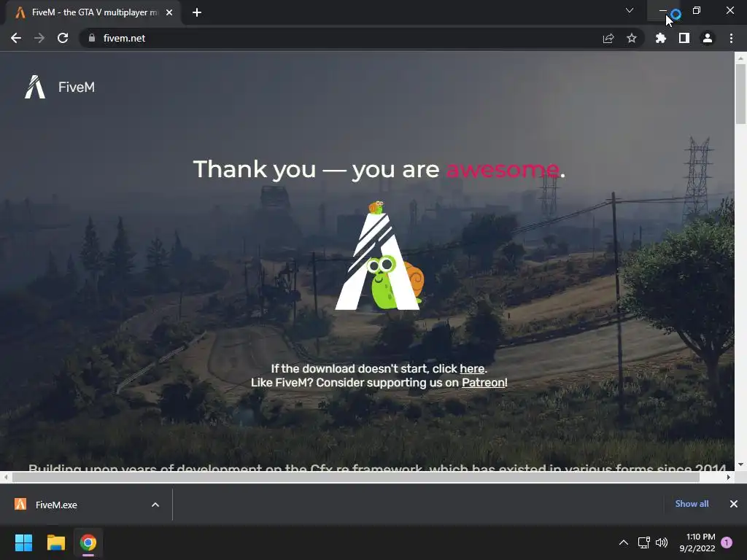Click the horizontal scrollbar thumb
This screenshot has height=560, width=747.
(355, 477)
